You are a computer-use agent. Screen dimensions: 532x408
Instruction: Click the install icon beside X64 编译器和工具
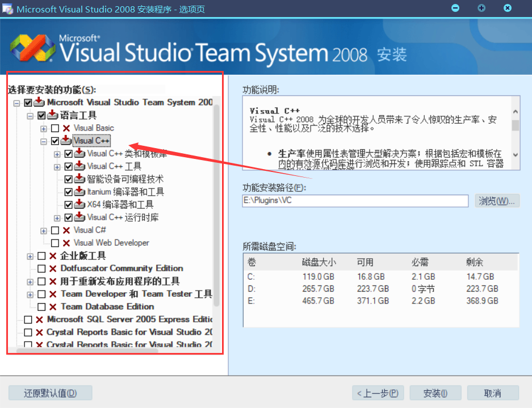point(79,204)
